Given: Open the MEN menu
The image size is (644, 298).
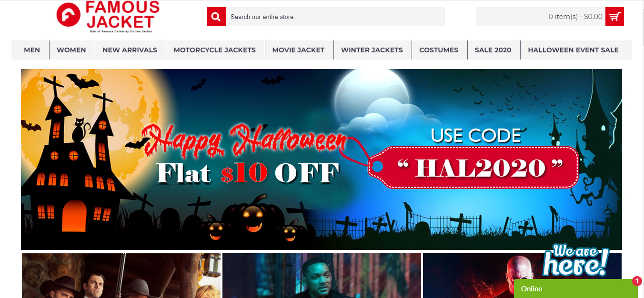Looking at the screenshot, I should point(32,50).
